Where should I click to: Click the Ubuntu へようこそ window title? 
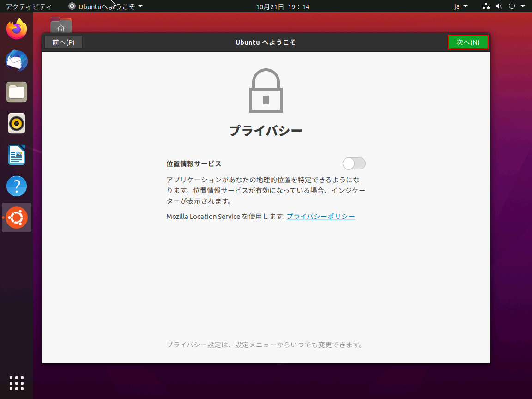266,42
